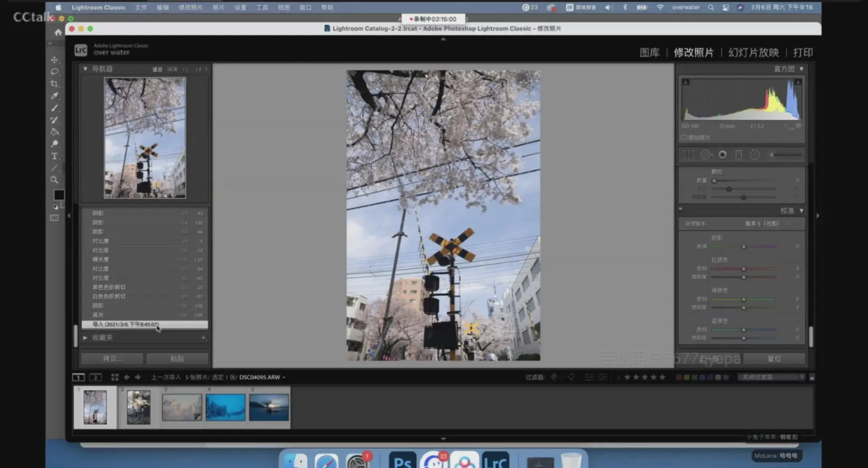This screenshot has height=468, width=868.
Task: Select the Paint Bucket tool
Action: coord(55,132)
